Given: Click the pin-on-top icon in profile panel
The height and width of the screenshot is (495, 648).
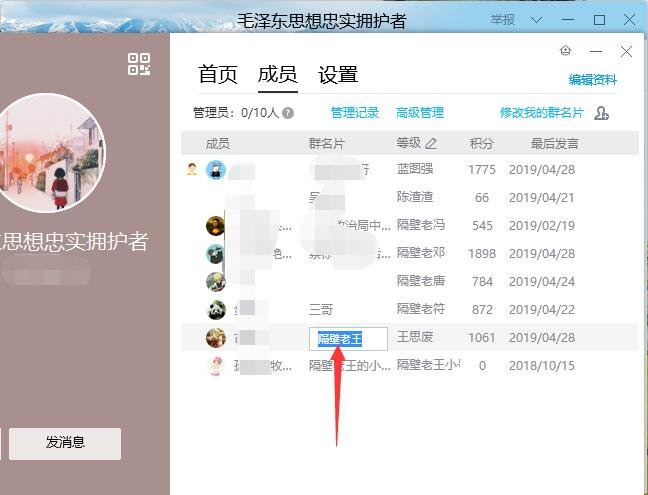Looking at the screenshot, I should 565,51.
